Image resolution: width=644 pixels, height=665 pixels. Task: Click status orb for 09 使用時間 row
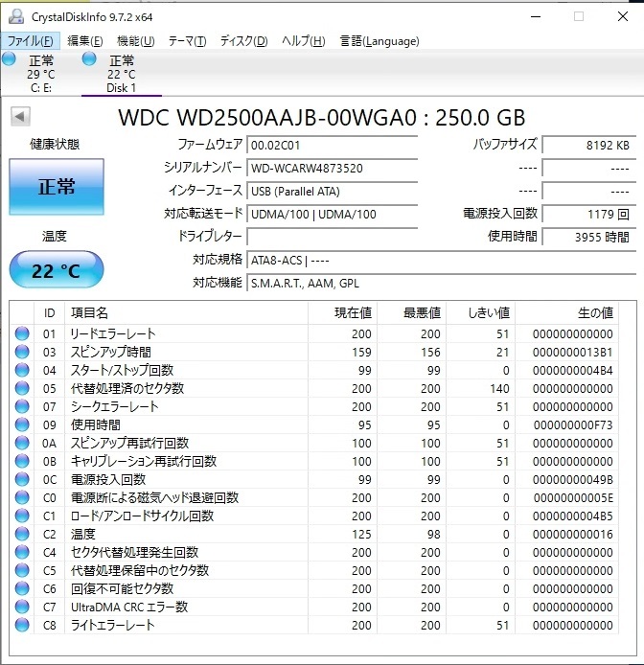(x=22, y=424)
